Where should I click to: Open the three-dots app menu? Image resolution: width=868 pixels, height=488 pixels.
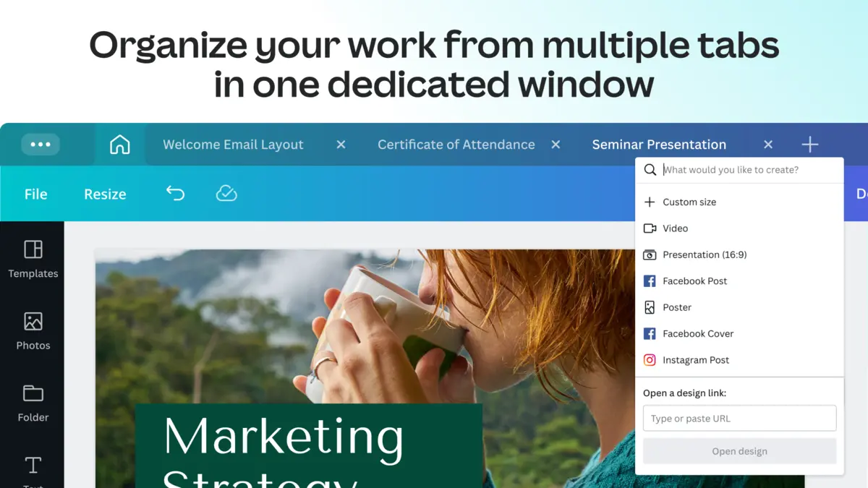[x=41, y=145]
